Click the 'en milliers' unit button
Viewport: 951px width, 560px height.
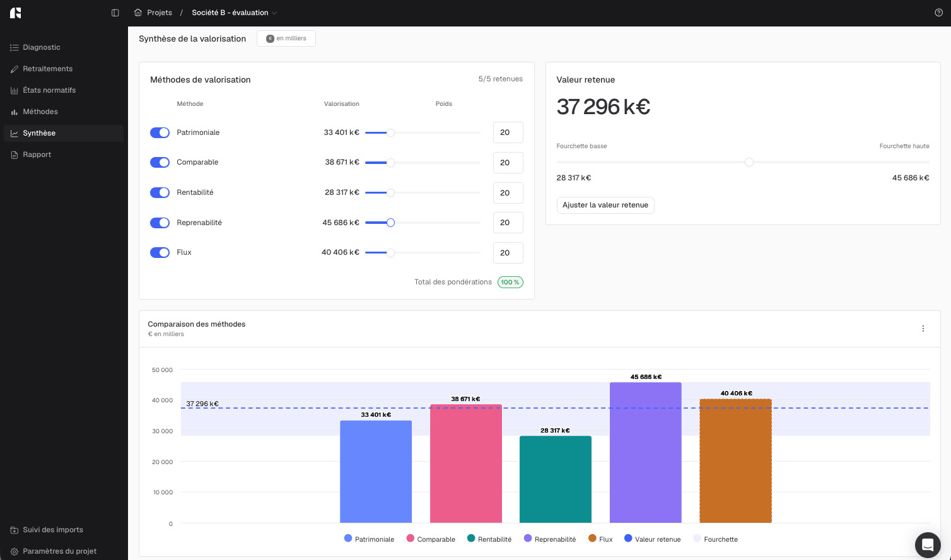point(286,38)
